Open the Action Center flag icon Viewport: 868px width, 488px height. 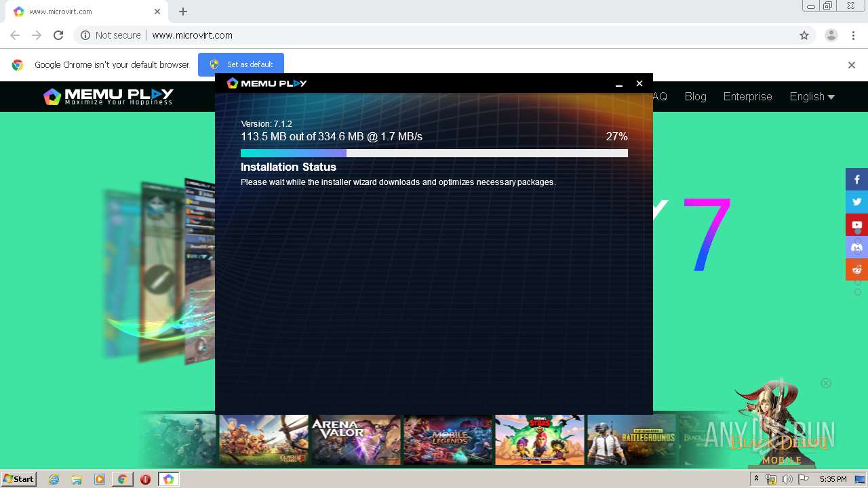tap(804, 479)
